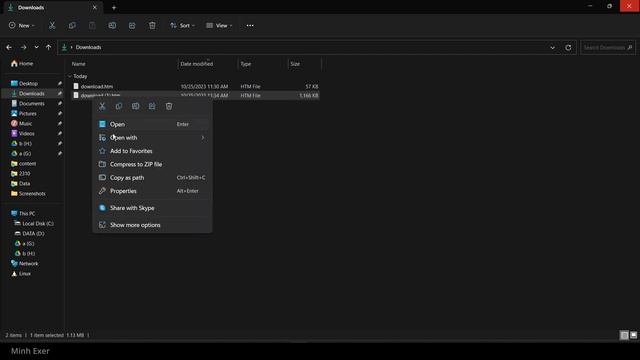The width and height of the screenshot is (640, 360).
Task: Collapse the Today group
Action: point(70,76)
